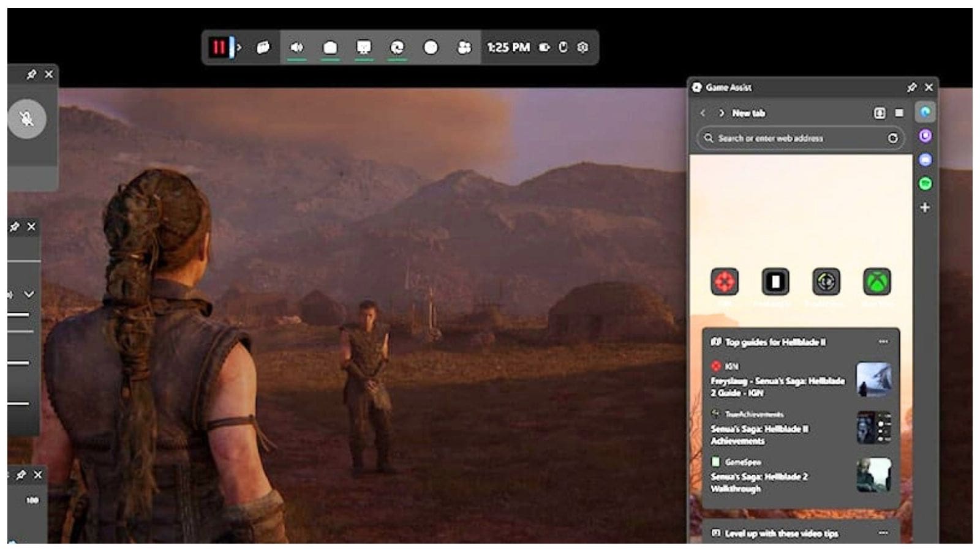980x551 pixels.
Task: Click the widget menu icon in Game Bar
Action: [x=263, y=47]
